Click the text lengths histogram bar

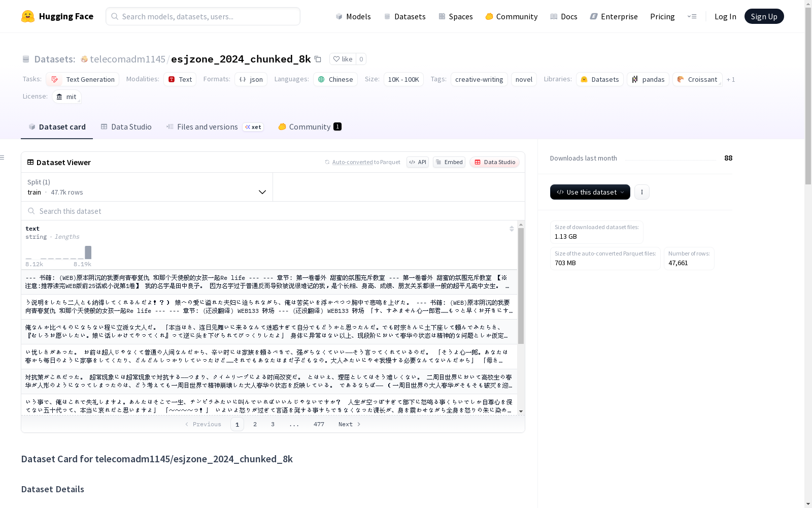coord(88,252)
